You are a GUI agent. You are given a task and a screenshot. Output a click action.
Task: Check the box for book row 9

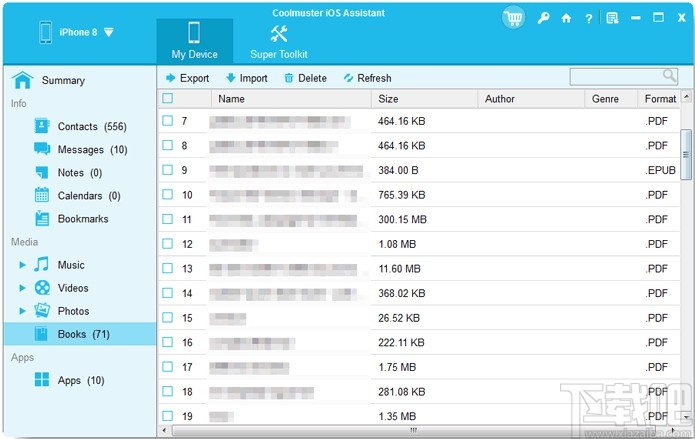[168, 170]
